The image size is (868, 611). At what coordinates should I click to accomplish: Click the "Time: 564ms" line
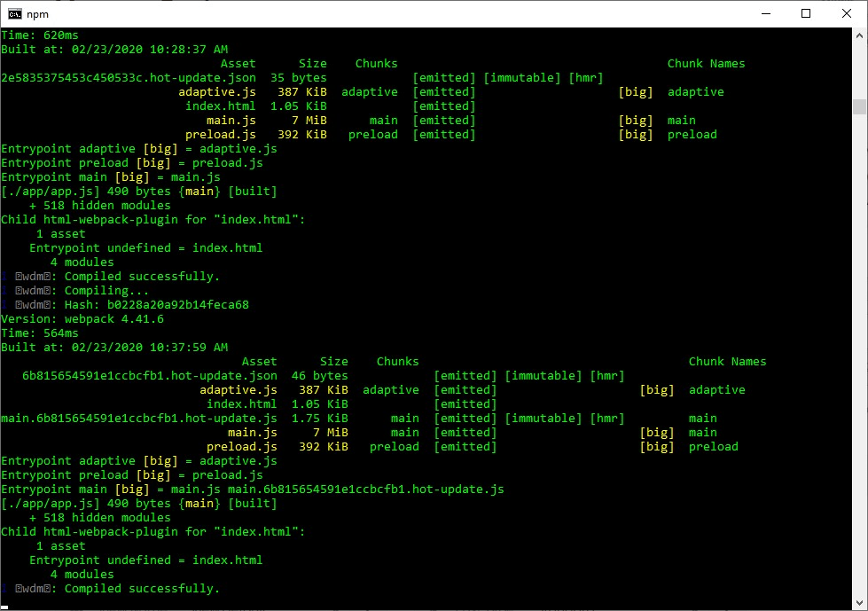coord(40,333)
